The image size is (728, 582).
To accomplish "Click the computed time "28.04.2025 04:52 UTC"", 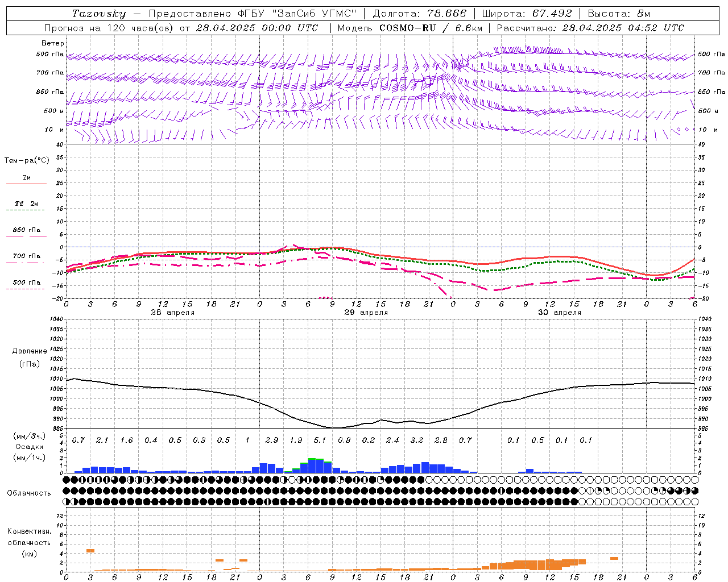I will coord(623,28).
